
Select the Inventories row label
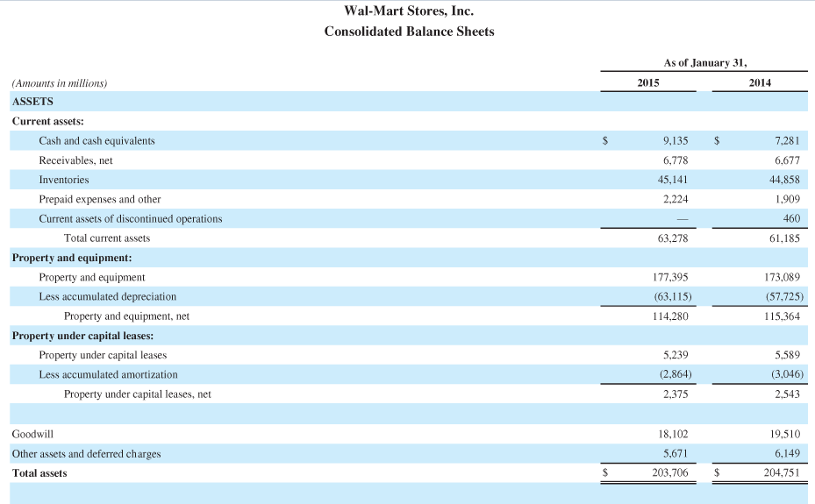(x=64, y=180)
